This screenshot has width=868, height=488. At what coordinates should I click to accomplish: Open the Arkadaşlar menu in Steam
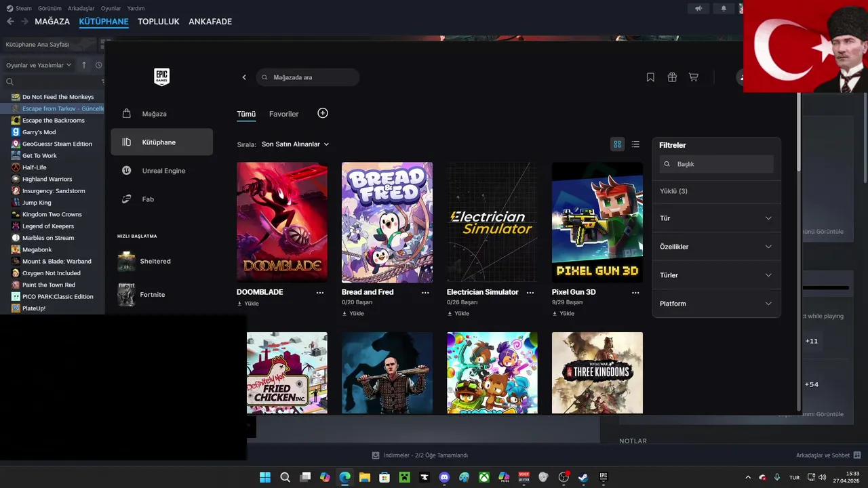click(x=81, y=8)
